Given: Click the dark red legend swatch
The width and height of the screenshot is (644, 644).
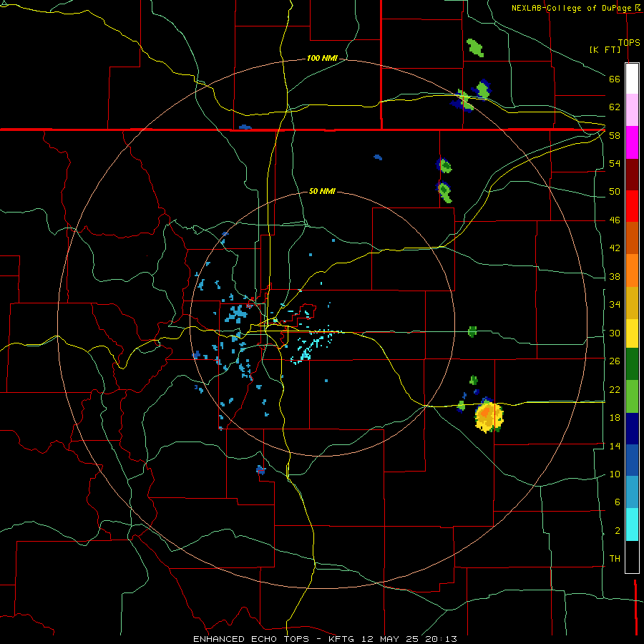Looking at the screenshot, I should click(x=632, y=175).
